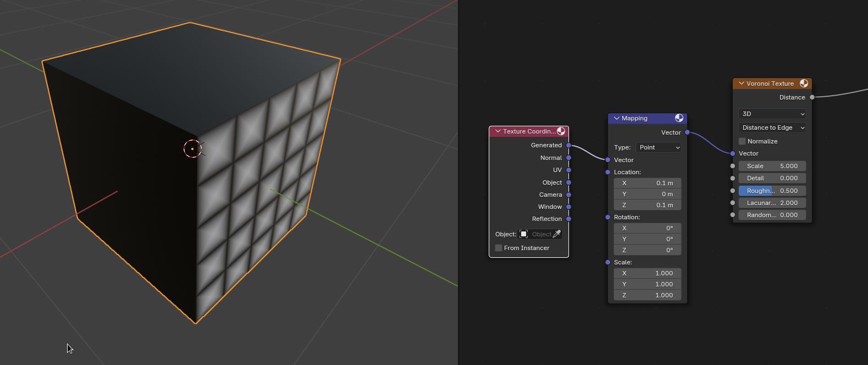
Task: Click the Mapping Scale X field
Action: pyautogui.click(x=648, y=273)
